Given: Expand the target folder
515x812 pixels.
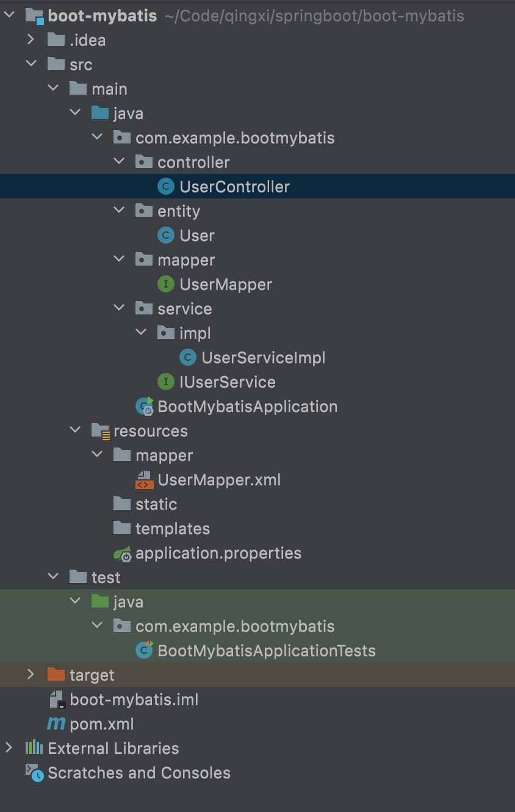Looking at the screenshot, I should (x=31, y=675).
